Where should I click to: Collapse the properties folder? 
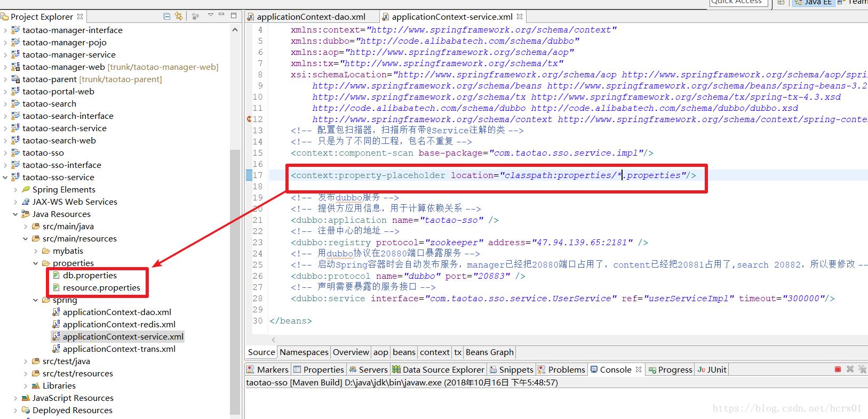coord(36,263)
